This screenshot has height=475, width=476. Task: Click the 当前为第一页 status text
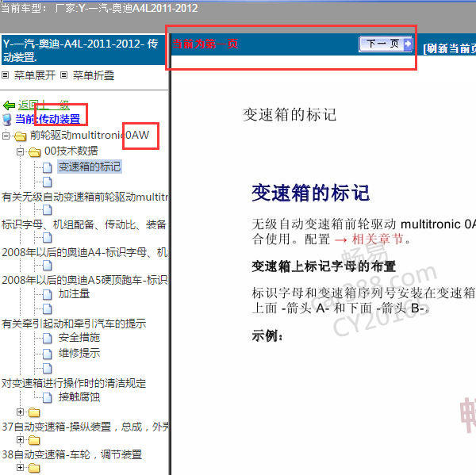205,44
